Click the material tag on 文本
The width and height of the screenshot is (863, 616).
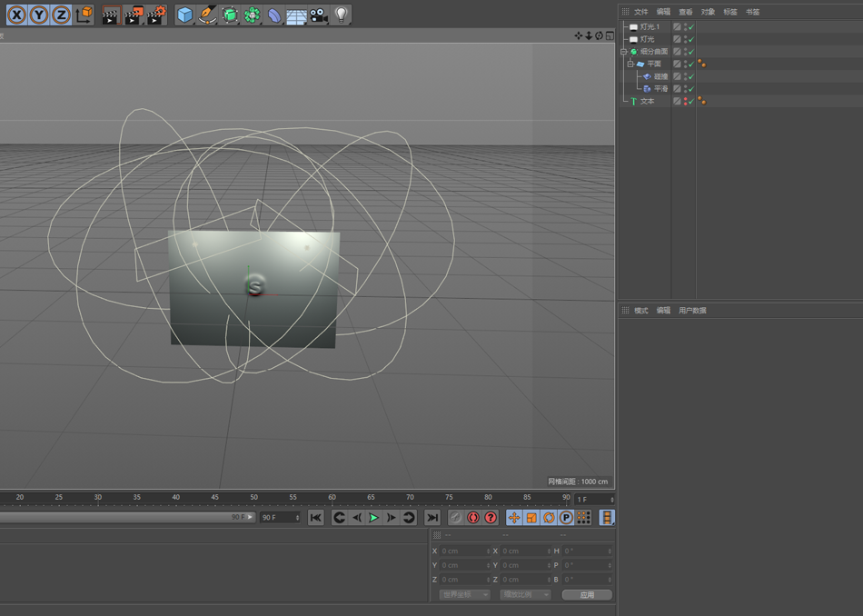[x=701, y=101]
